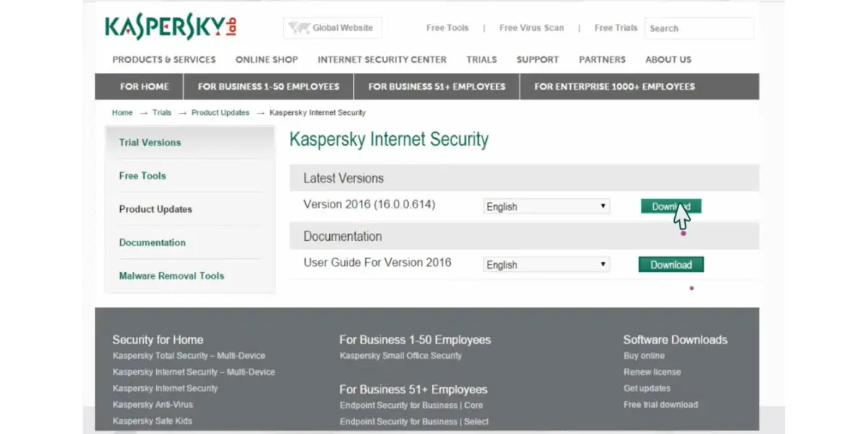Screen dimensions: 868x434
Task: Open the Internet Security Center menu
Action: [x=382, y=59]
